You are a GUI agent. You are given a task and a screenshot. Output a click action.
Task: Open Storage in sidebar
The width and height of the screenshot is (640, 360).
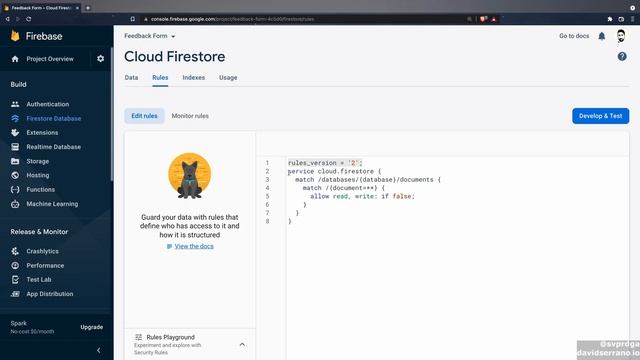pyautogui.click(x=38, y=161)
